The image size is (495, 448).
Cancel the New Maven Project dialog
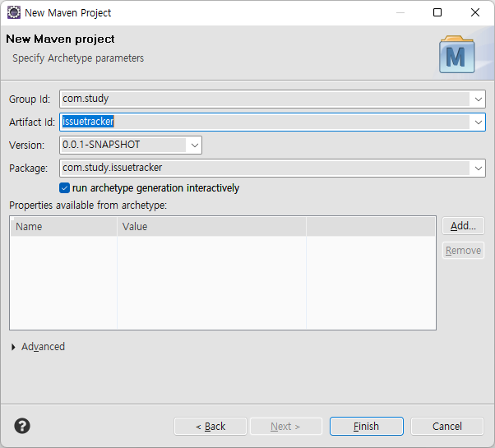pyautogui.click(x=447, y=427)
